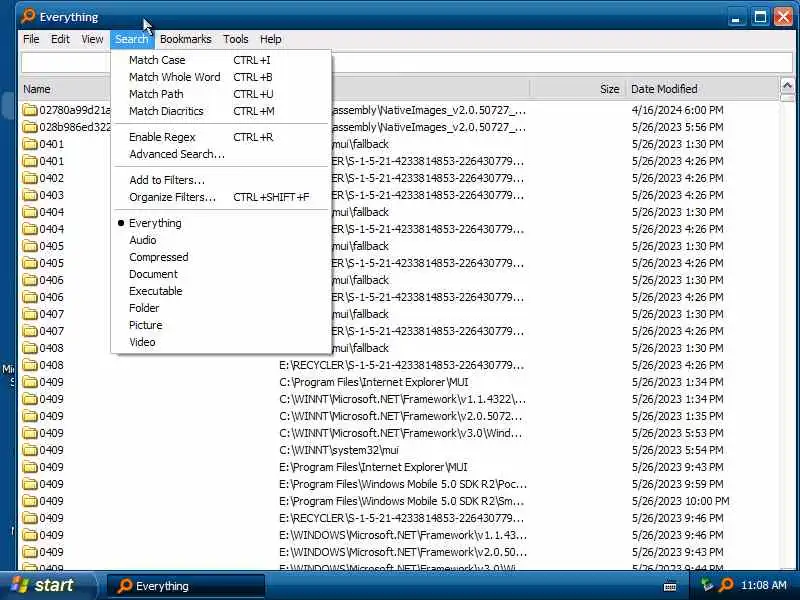
Task: Select the Picture filter
Action: click(x=221, y=325)
